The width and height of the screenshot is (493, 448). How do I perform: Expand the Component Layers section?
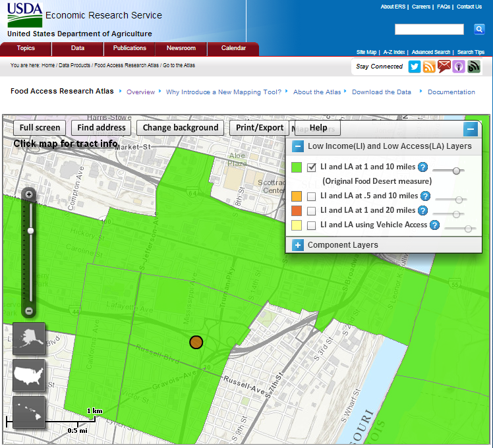pyautogui.click(x=298, y=245)
